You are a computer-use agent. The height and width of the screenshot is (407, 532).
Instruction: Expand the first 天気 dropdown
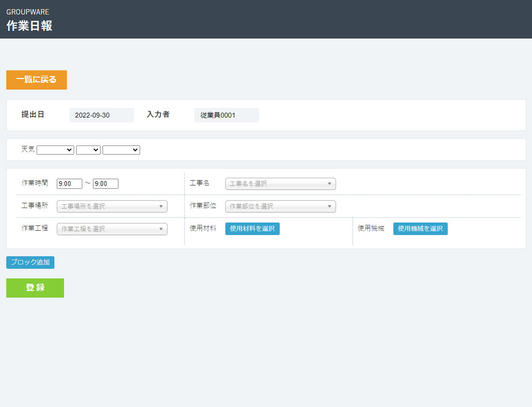pyautogui.click(x=55, y=150)
